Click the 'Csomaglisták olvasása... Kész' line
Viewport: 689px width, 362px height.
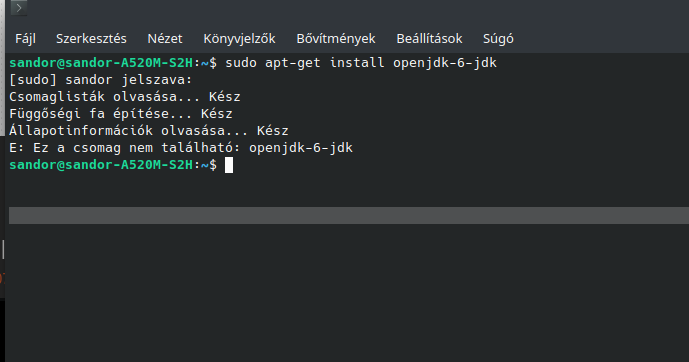tap(125, 97)
